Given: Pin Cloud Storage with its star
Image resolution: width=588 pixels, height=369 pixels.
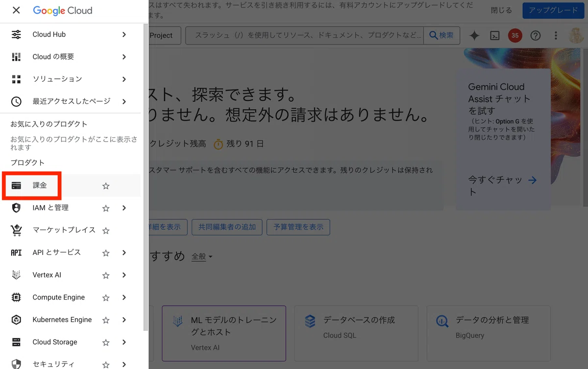Looking at the screenshot, I should pyautogui.click(x=106, y=343).
